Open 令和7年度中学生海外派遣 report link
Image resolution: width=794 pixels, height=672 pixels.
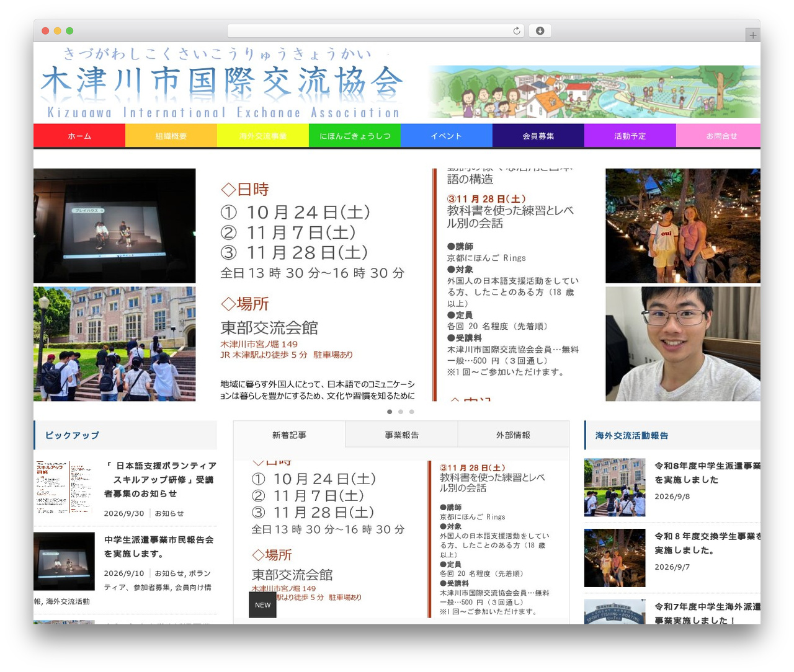point(707,613)
